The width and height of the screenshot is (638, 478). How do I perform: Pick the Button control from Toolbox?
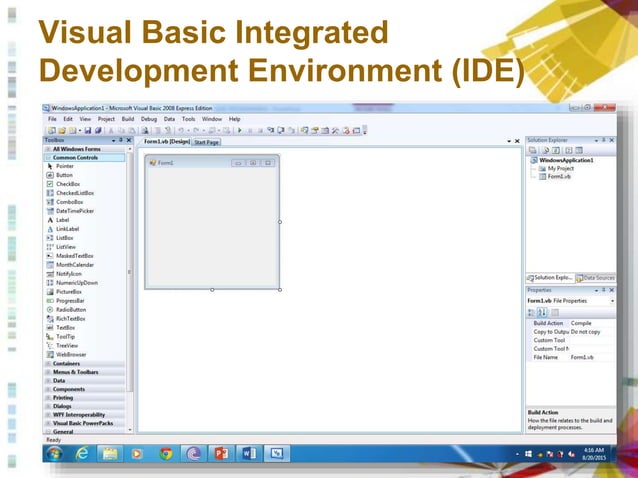(x=64, y=175)
